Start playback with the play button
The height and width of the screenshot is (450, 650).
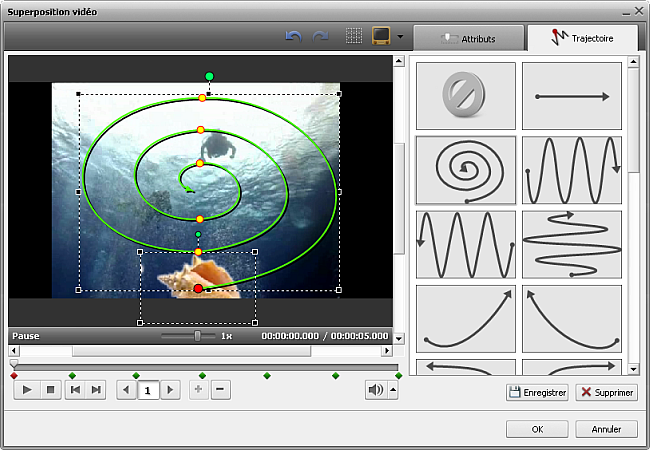point(27,390)
